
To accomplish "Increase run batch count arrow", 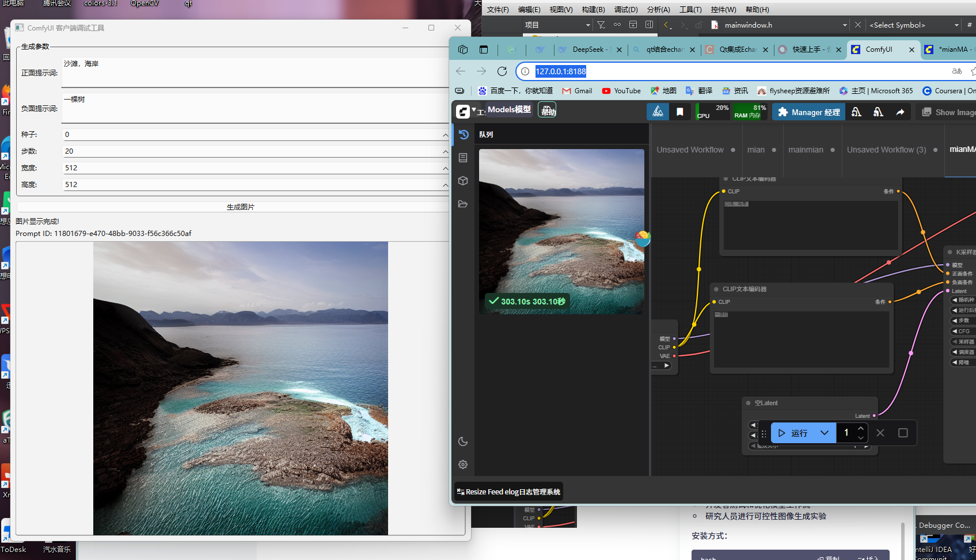I will coord(861,428).
